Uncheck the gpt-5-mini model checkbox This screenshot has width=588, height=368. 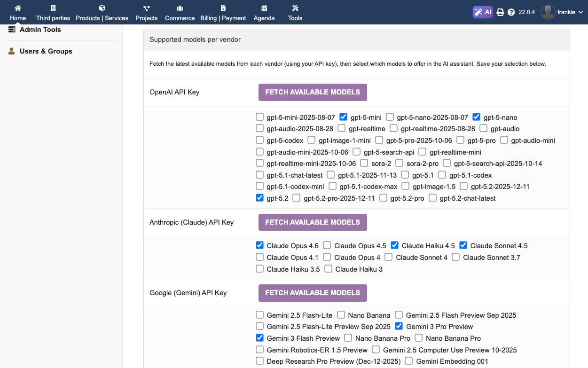coord(343,117)
